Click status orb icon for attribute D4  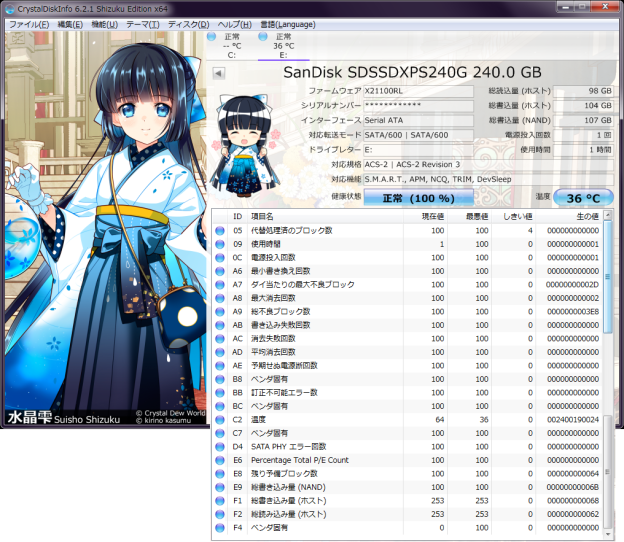tap(220, 447)
